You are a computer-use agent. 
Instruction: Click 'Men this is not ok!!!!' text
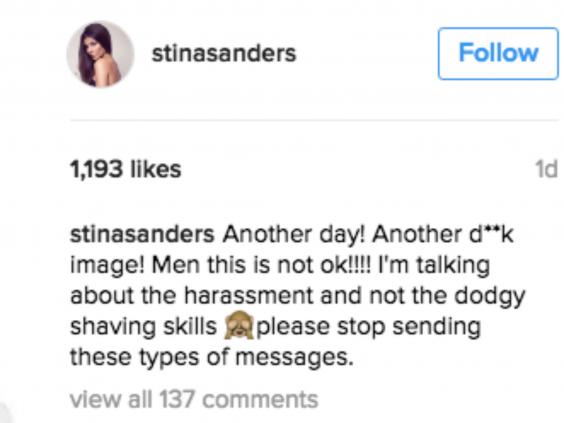coord(261,265)
